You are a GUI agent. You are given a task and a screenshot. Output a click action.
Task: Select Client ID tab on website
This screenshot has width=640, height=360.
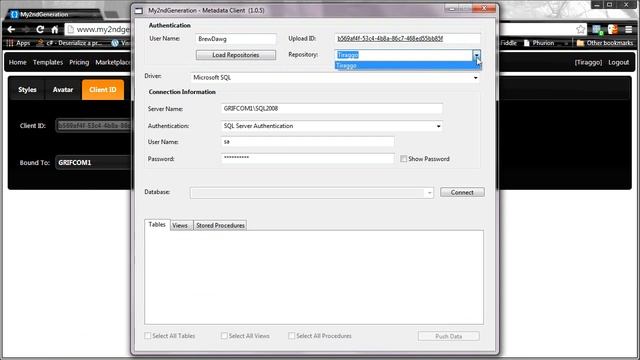click(103, 90)
